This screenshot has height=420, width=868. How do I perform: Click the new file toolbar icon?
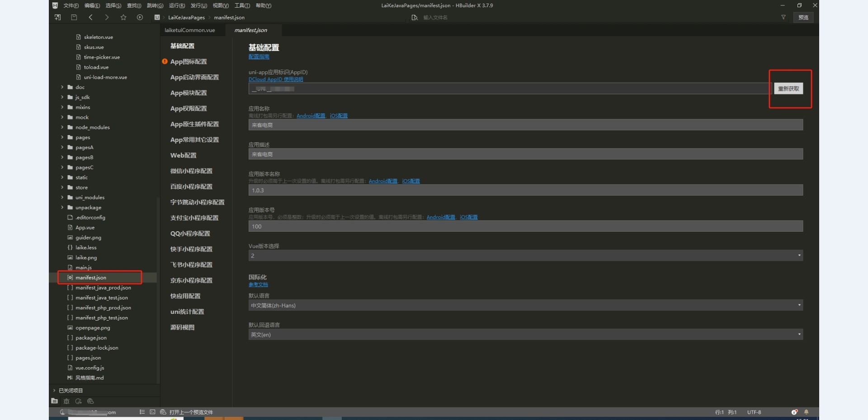click(x=58, y=18)
